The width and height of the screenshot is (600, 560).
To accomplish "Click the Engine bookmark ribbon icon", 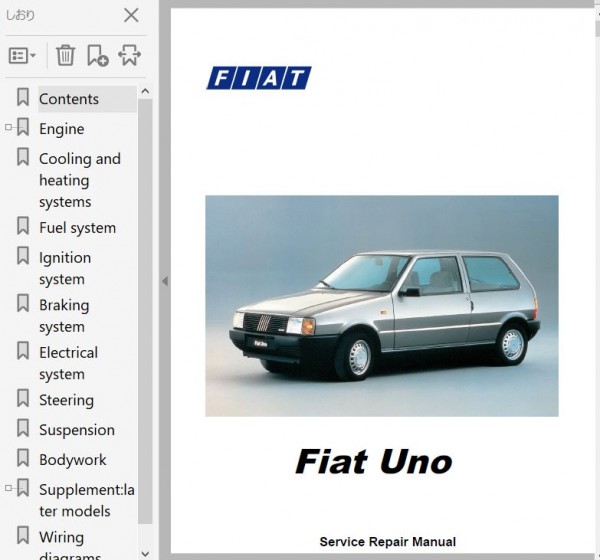I will click(23, 127).
